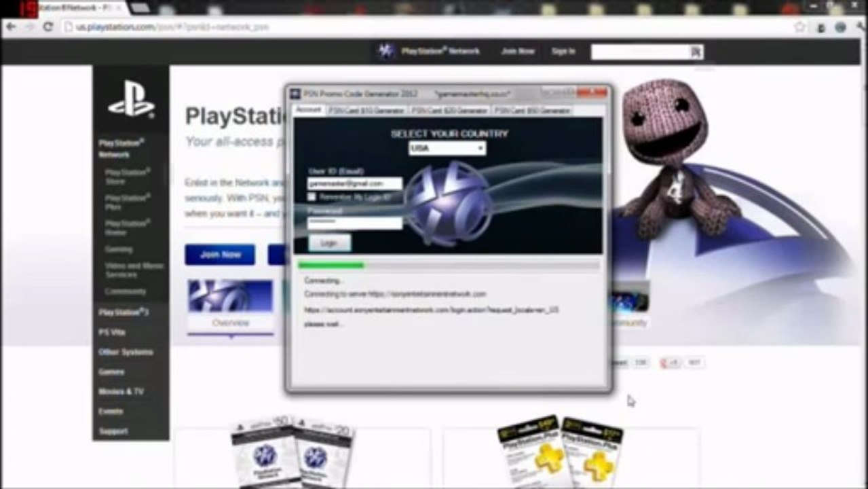Image resolution: width=868 pixels, height=489 pixels.
Task: Select PS Vita in the sidebar
Action: point(111,332)
